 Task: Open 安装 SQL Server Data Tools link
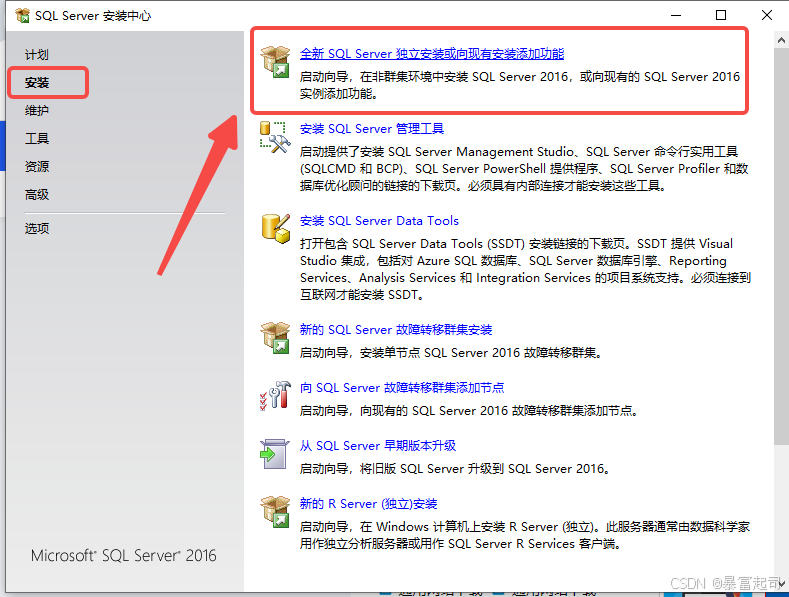[x=379, y=221]
